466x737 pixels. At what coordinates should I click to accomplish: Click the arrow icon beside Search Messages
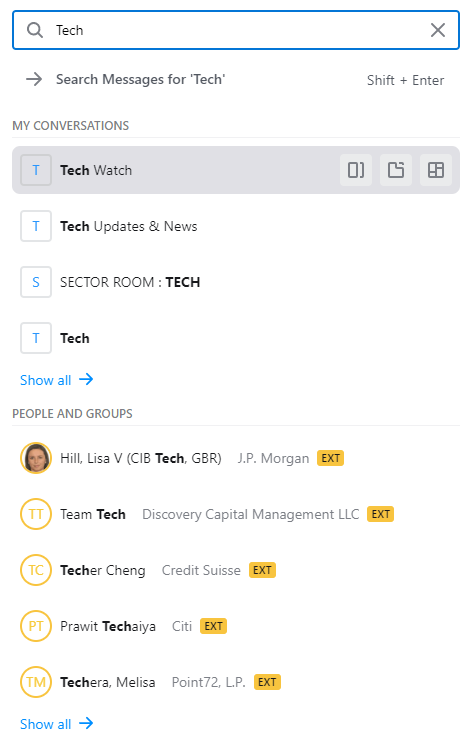pos(34,79)
